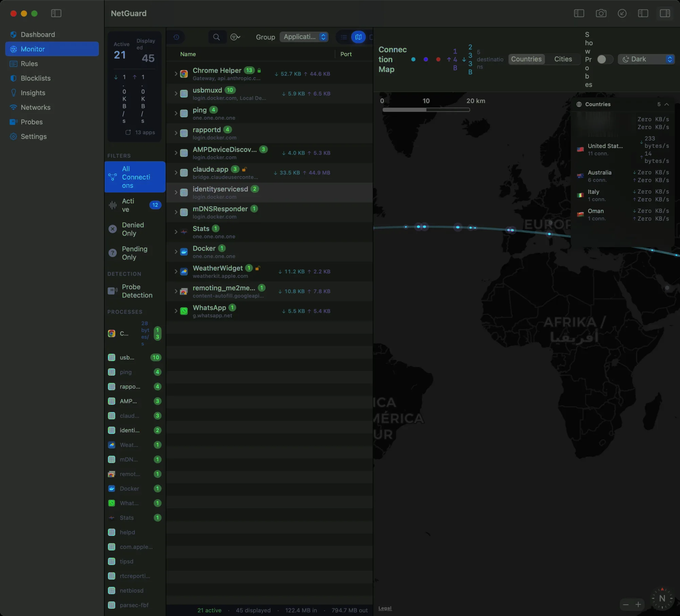This screenshot has width=680, height=616.
Task: Open the Networks page
Action: [52, 107]
